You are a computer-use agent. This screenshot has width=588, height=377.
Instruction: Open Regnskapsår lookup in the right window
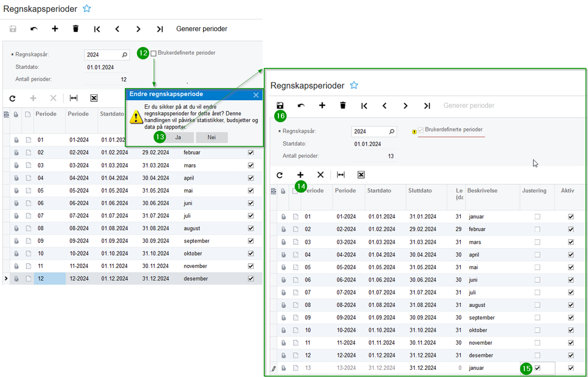click(391, 131)
